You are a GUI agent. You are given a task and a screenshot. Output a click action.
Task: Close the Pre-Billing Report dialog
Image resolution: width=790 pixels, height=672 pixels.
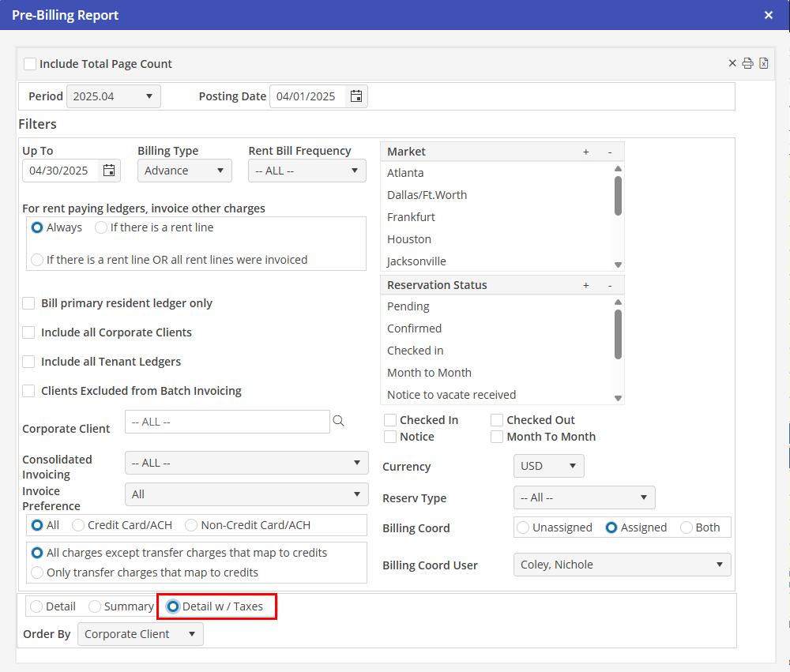point(769,15)
